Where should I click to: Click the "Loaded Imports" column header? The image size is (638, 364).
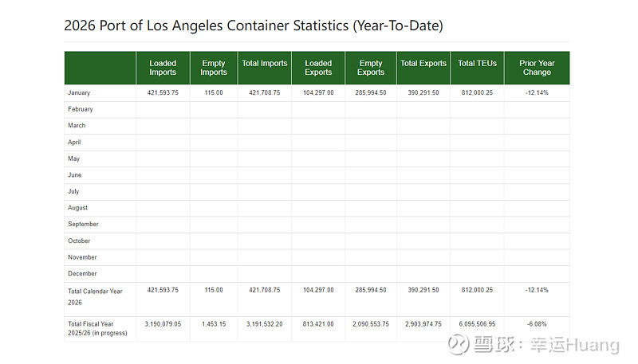pos(163,68)
